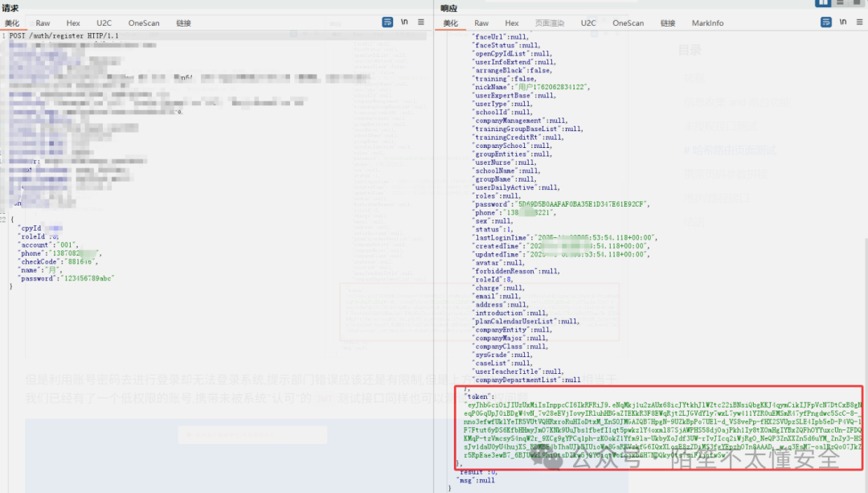This screenshot has height=493, width=868.
Task: Click the response "phone" line
Action: pyautogui.click(x=514, y=212)
